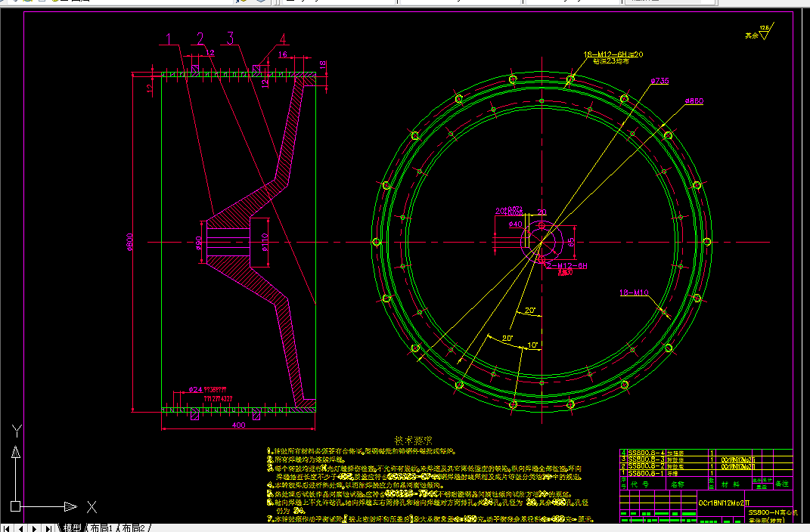The height and width of the screenshot is (532, 810).
Task: Select the 10° angle dimension
Action: tap(532, 345)
